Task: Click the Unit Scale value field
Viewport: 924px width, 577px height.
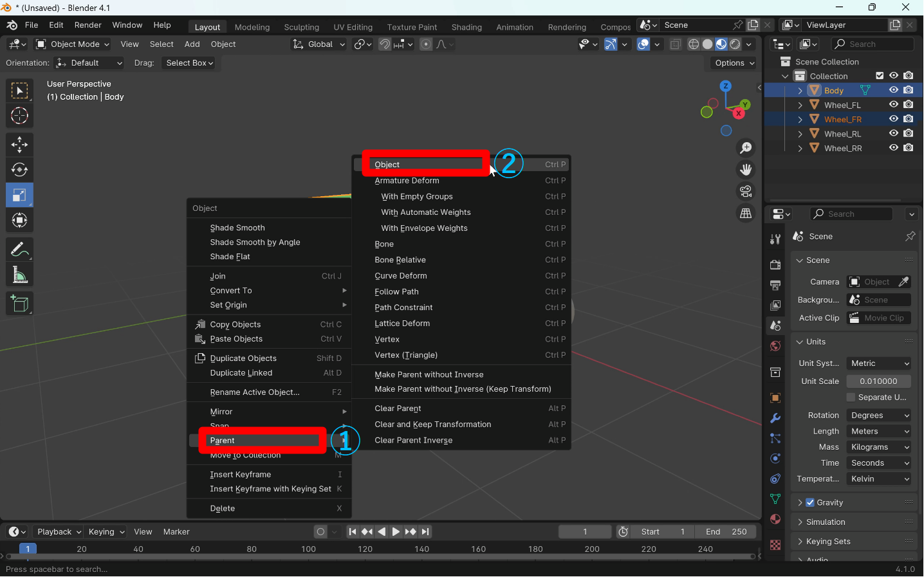Action: coord(878,381)
